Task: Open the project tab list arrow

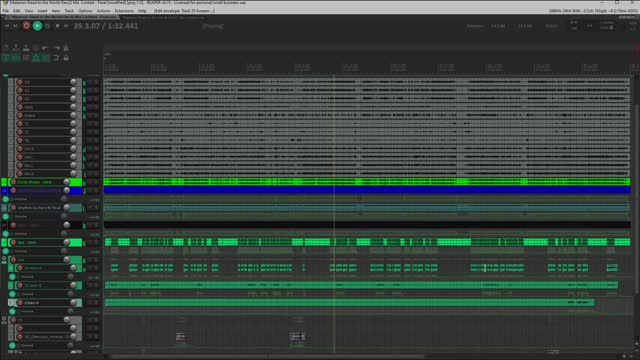Action: click(x=2, y=17)
